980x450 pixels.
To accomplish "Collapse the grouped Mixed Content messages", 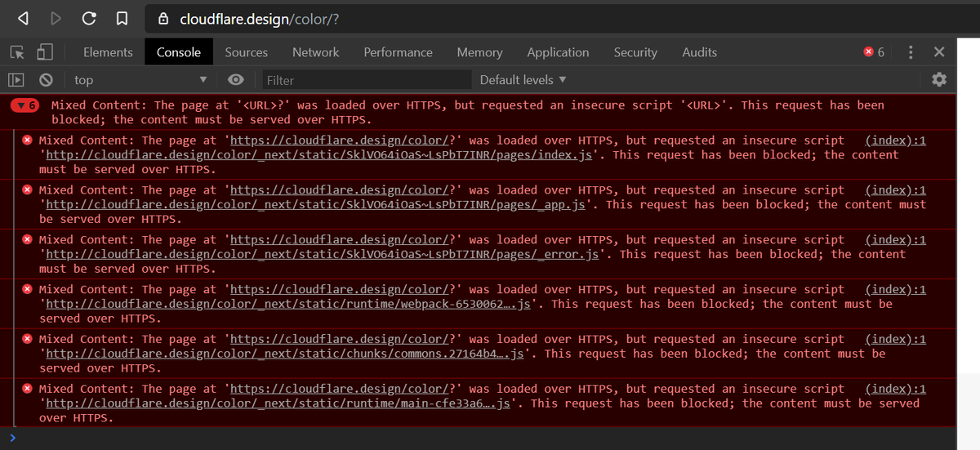I will point(24,105).
